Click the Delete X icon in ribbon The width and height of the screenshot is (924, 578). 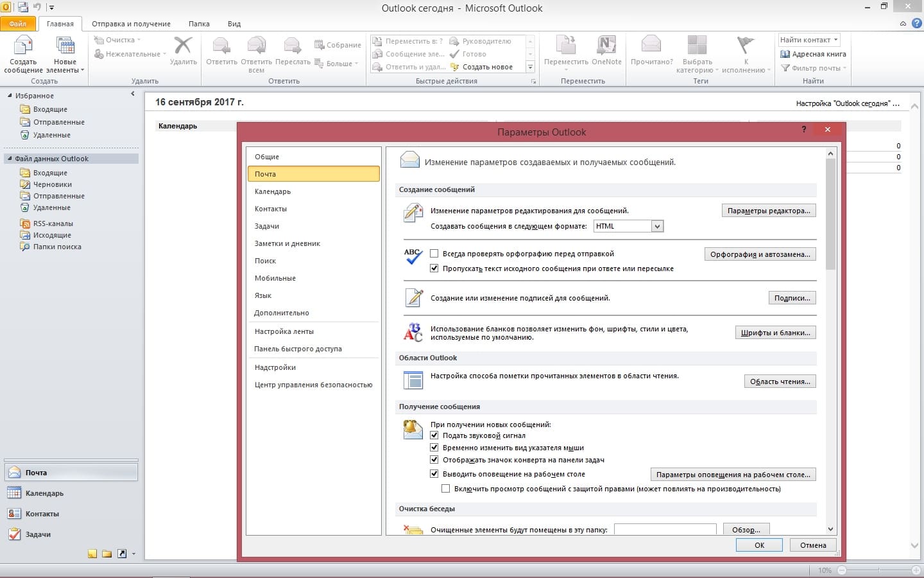[184, 46]
